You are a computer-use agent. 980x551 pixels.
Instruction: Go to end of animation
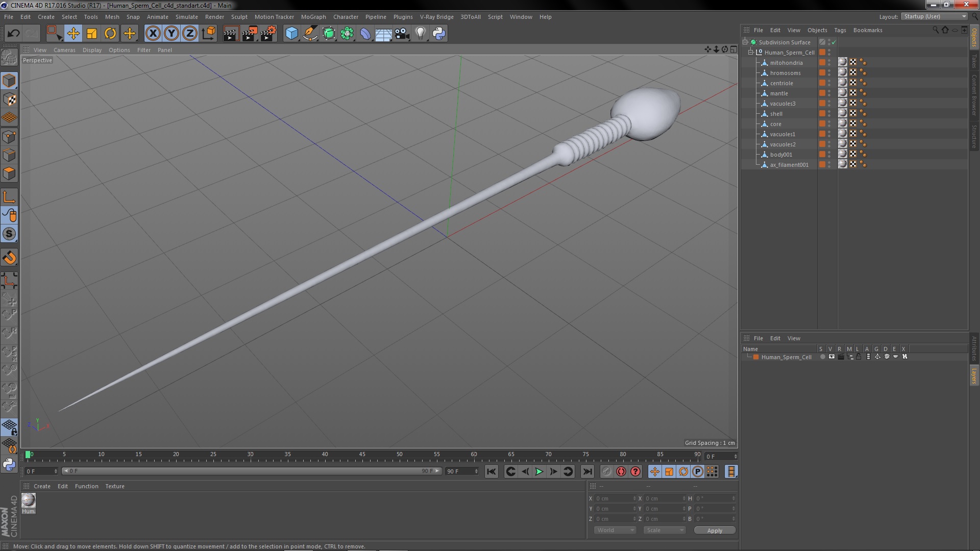coord(587,472)
